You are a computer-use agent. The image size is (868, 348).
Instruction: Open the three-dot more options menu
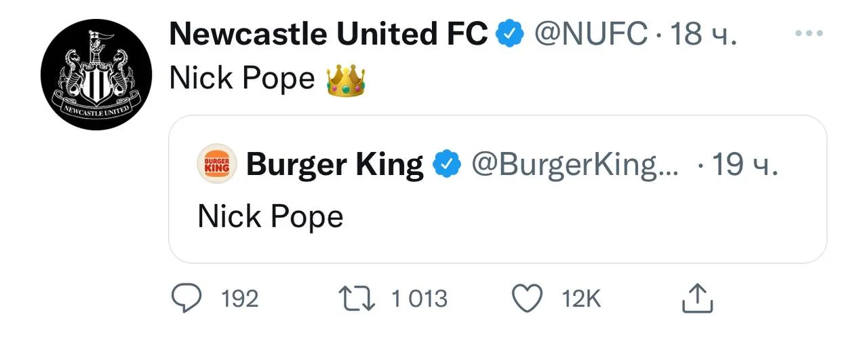(x=808, y=33)
